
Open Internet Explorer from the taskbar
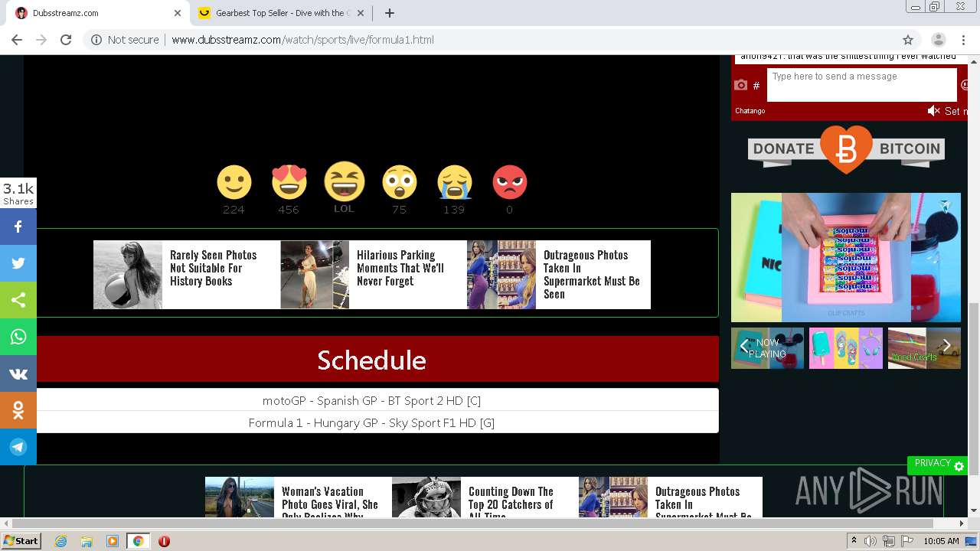pos(60,541)
